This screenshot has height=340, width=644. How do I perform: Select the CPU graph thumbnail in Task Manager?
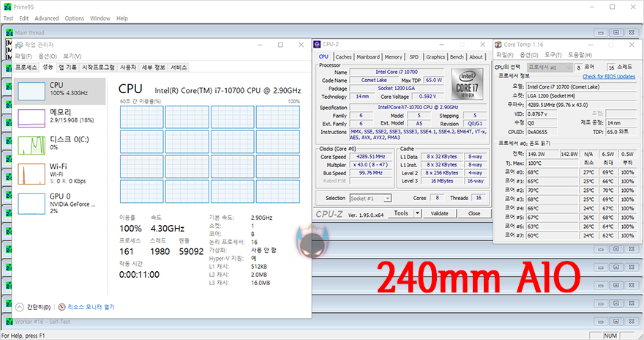coord(31,91)
